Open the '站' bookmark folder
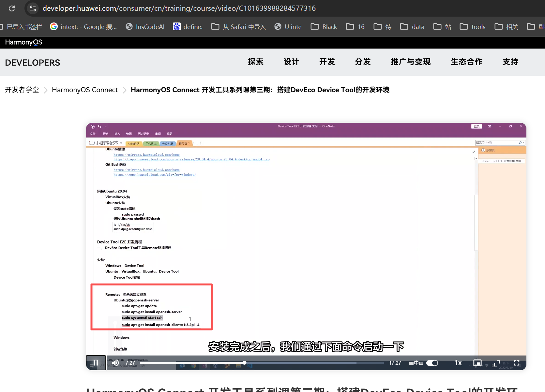Screen dimensions: 545x392 coord(442,27)
